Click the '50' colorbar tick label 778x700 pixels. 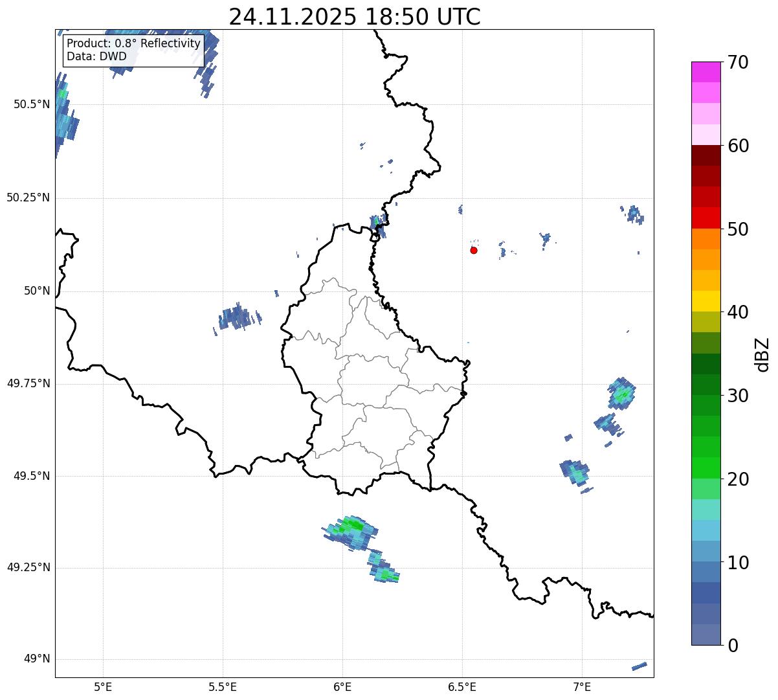tap(738, 230)
